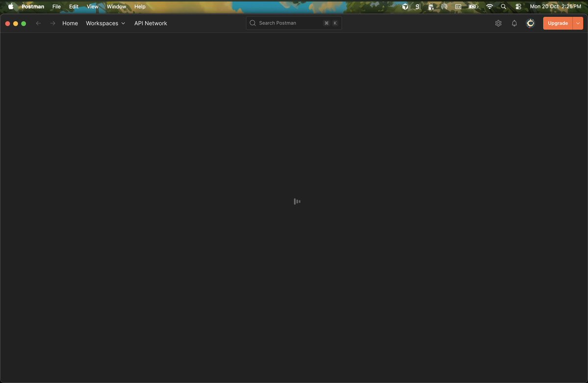Open the notifications bell

(514, 23)
